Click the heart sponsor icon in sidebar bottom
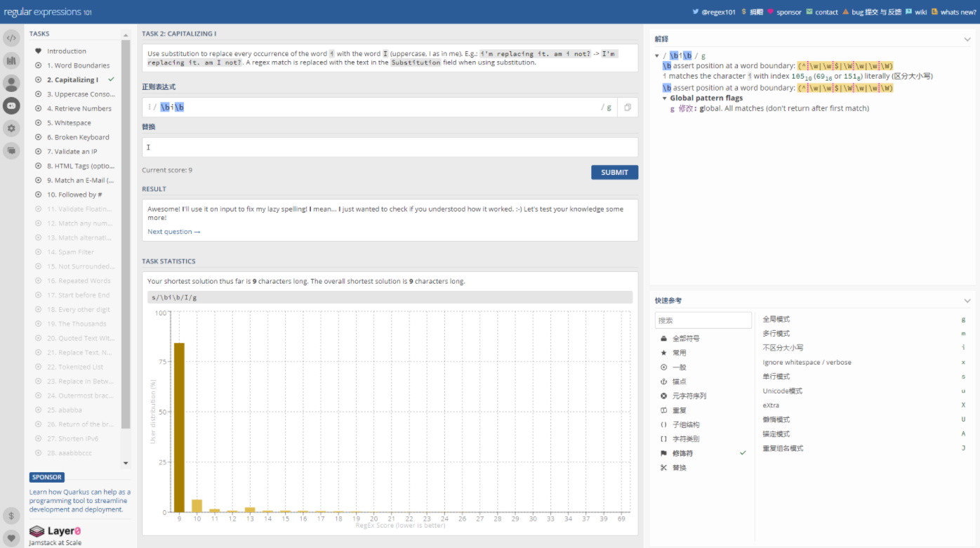The image size is (980, 548). click(11, 538)
